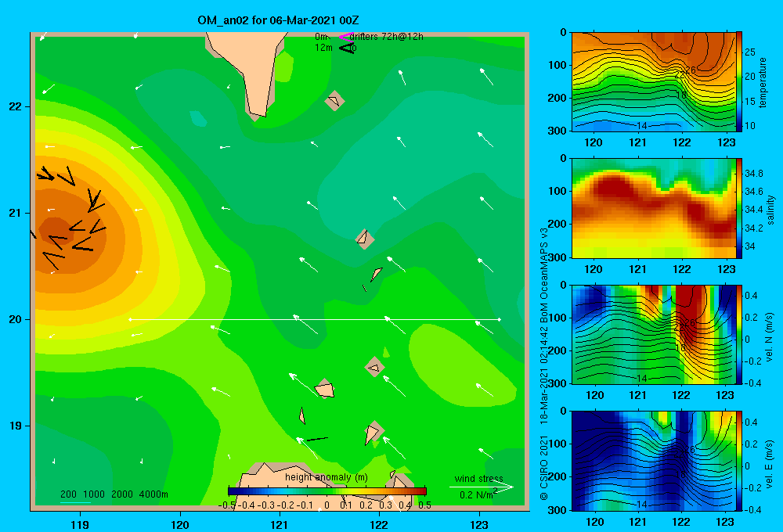This screenshot has height=532, width=783.
Task: Click the black 12m drifter arrow legend symbol
Action: [347, 48]
